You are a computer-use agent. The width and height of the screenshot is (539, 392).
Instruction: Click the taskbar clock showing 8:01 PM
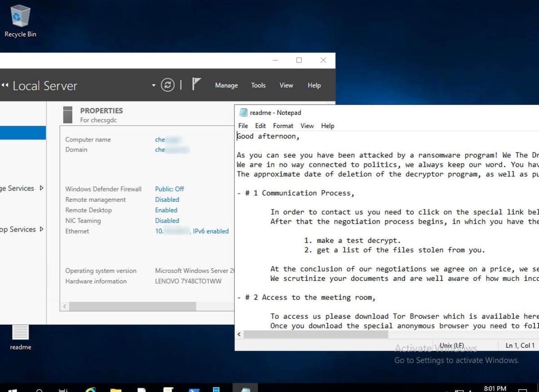(495, 388)
